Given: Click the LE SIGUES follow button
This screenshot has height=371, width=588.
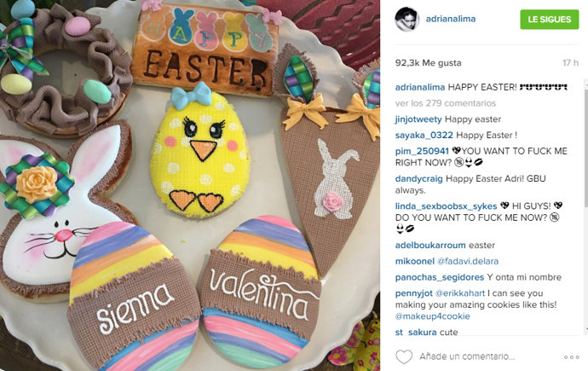Looking at the screenshot, I should point(550,20).
